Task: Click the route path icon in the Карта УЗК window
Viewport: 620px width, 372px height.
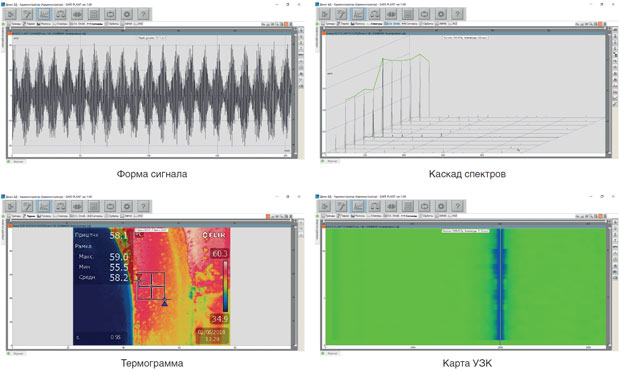Action: 375,206
